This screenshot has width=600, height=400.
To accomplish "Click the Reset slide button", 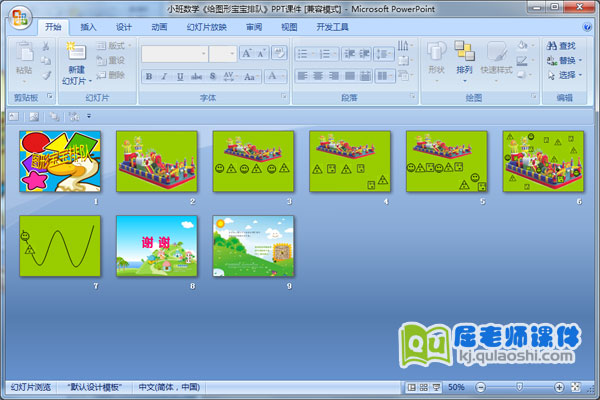I will click(x=110, y=60).
